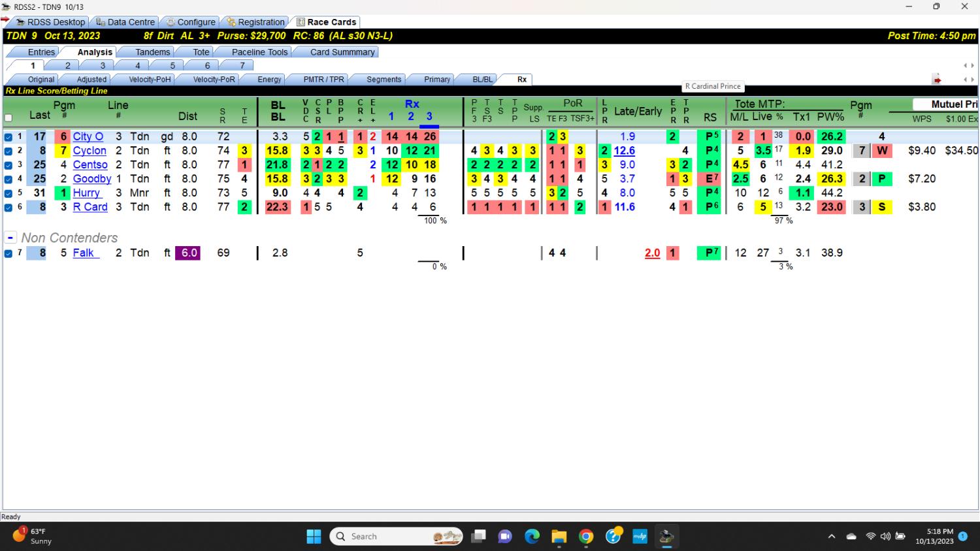Select the Race Cards tab
980x551 pixels.
coord(326,22)
